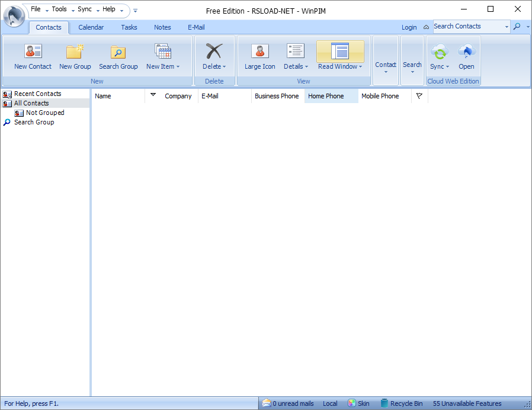Open the Tools menu

59,9
